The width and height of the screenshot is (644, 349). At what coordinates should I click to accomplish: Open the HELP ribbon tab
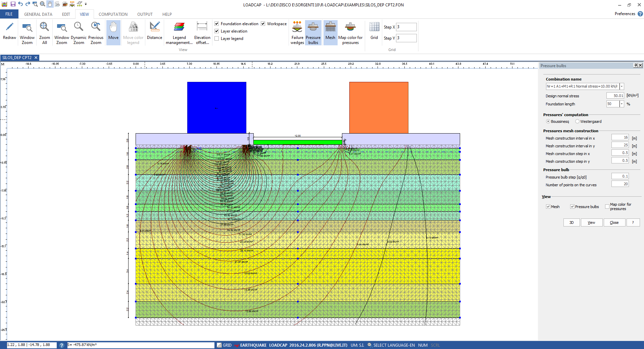tap(167, 14)
